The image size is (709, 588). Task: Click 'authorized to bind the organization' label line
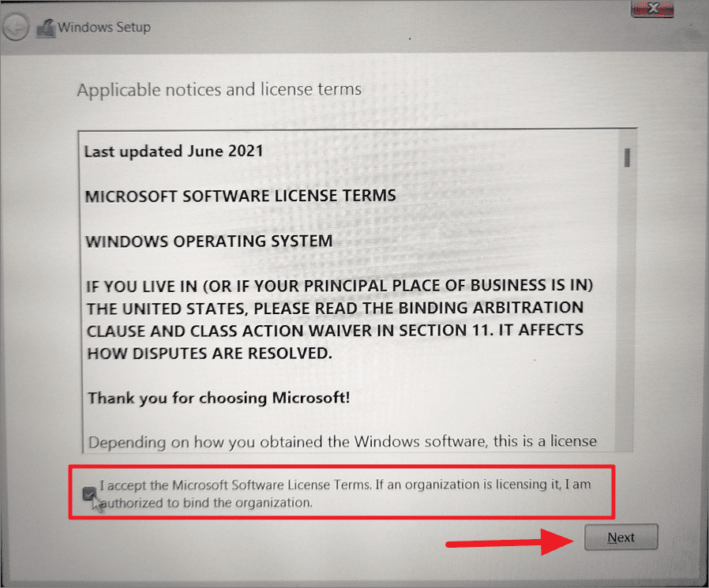tap(206, 503)
